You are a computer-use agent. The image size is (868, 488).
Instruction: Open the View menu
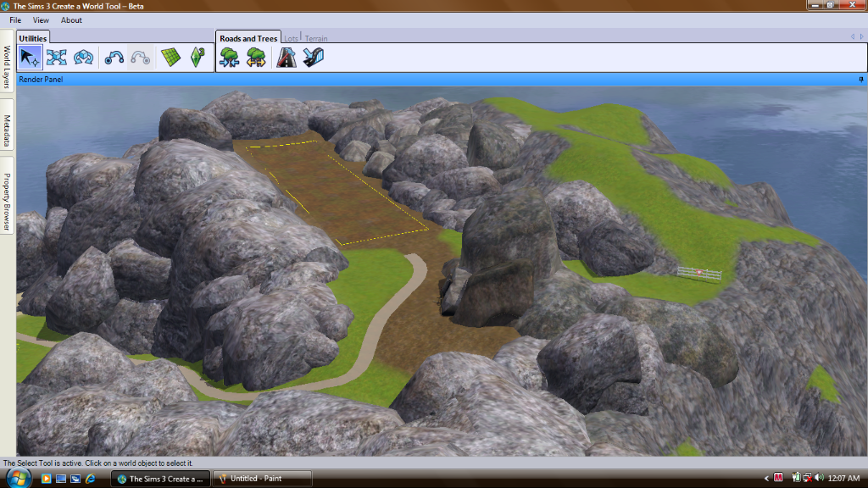pyautogui.click(x=41, y=20)
